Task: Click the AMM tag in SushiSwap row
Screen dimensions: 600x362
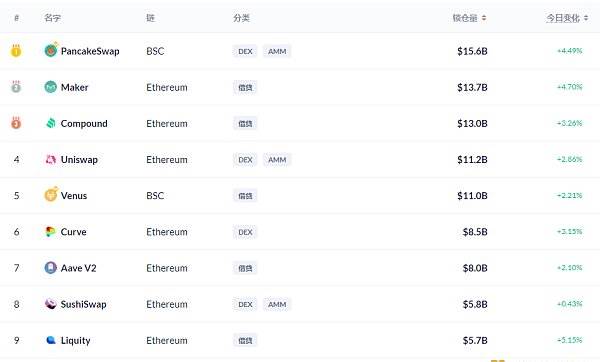Action: (277, 304)
